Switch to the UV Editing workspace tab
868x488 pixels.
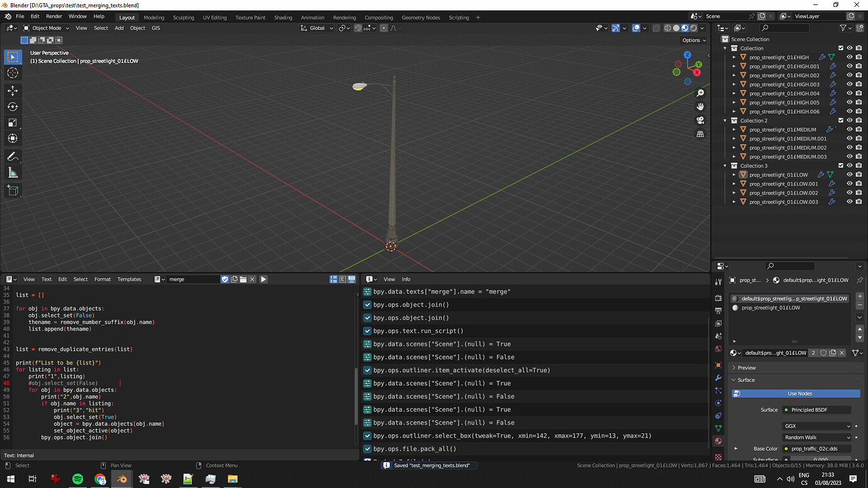[214, 18]
